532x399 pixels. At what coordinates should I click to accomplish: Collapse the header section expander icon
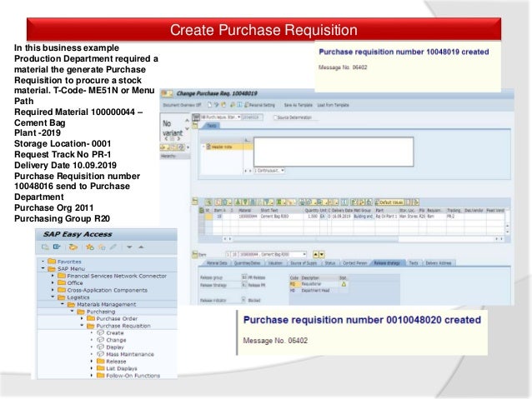click(x=195, y=126)
